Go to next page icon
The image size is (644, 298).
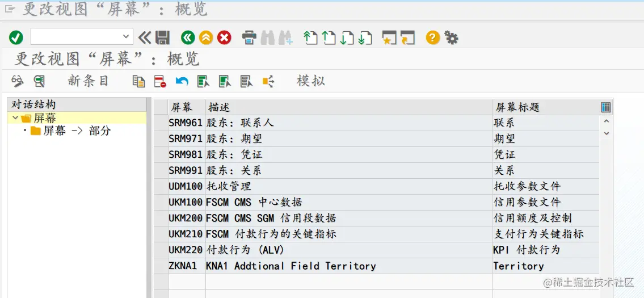pos(347,38)
